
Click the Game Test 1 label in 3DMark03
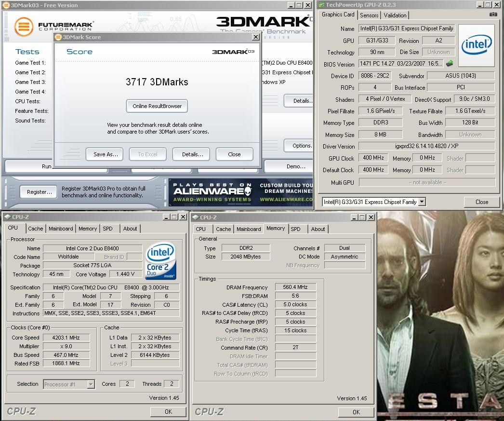30,63
